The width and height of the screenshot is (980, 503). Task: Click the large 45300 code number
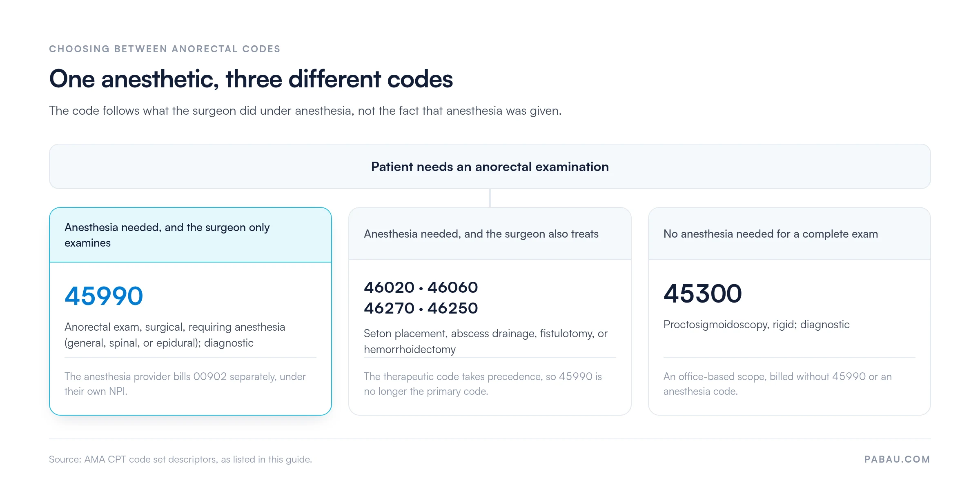[x=702, y=294]
